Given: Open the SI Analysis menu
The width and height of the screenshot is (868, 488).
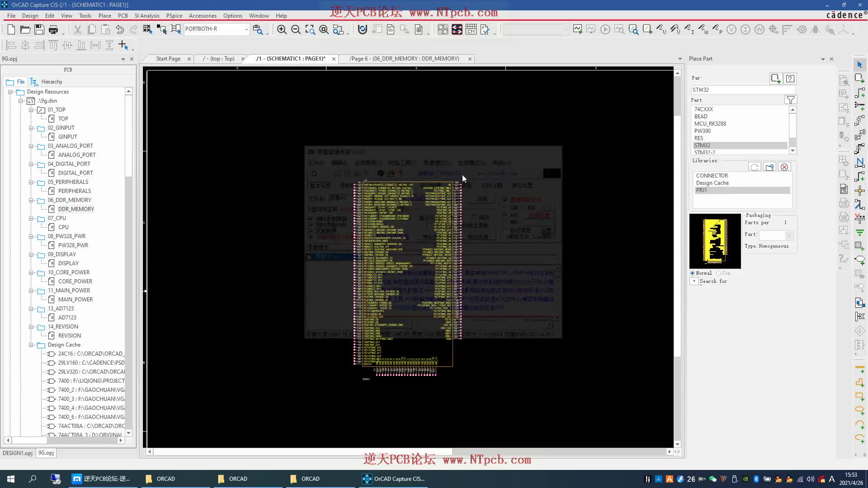Looking at the screenshot, I should 147,15.
